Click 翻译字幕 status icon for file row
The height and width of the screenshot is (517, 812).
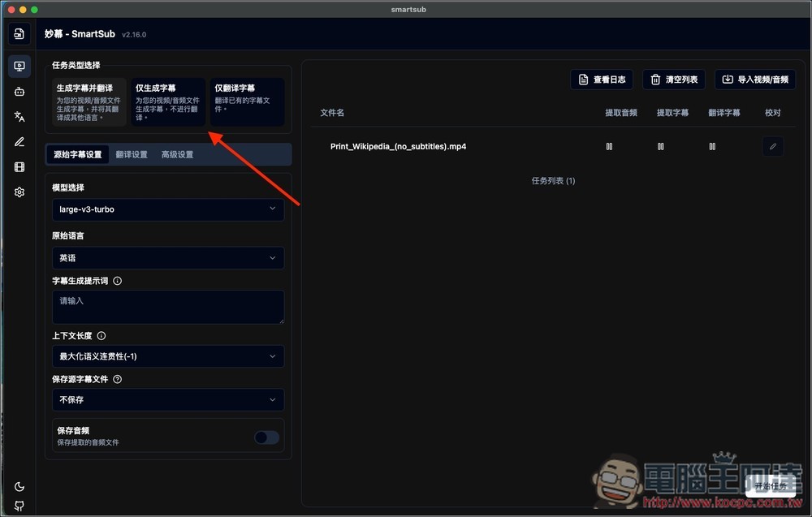pos(712,146)
